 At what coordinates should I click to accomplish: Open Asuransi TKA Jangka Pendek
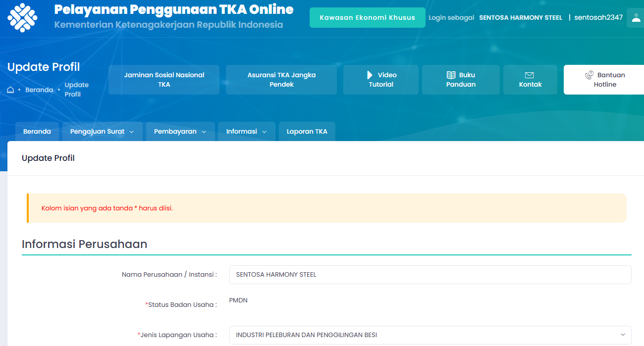click(x=281, y=80)
